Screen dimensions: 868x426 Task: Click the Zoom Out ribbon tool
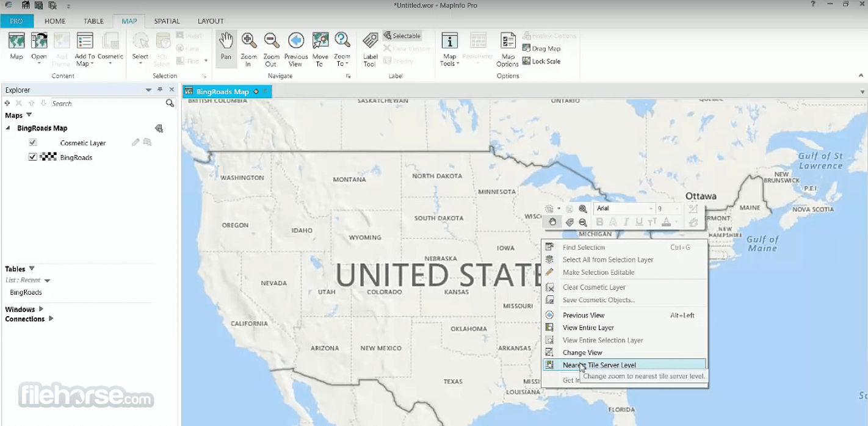[271, 49]
